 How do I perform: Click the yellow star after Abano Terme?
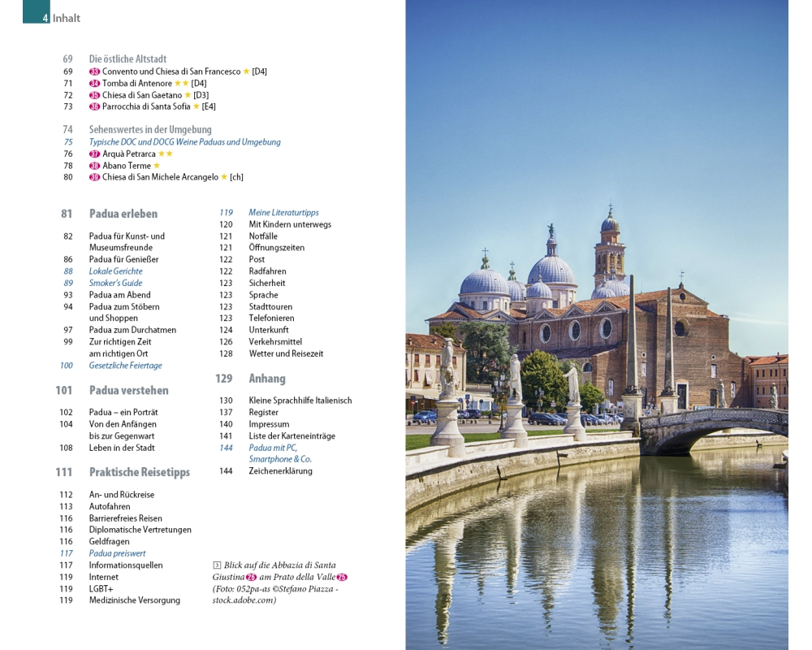tap(157, 166)
